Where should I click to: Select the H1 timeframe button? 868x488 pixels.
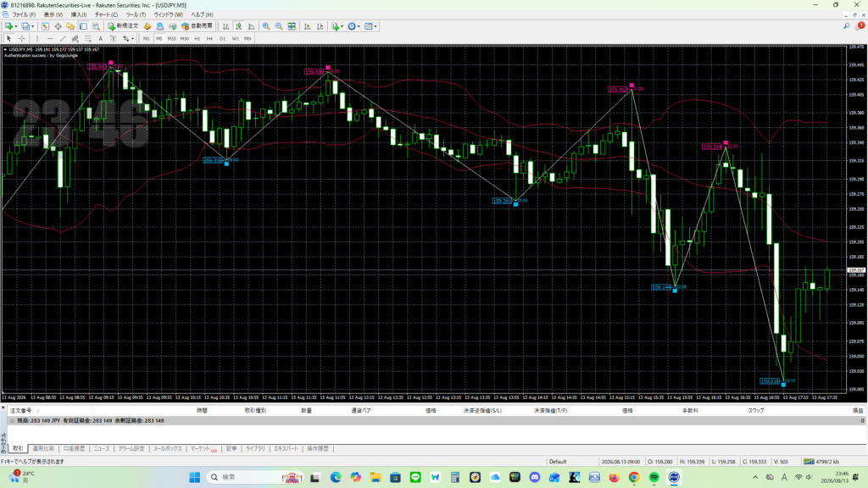pos(197,39)
